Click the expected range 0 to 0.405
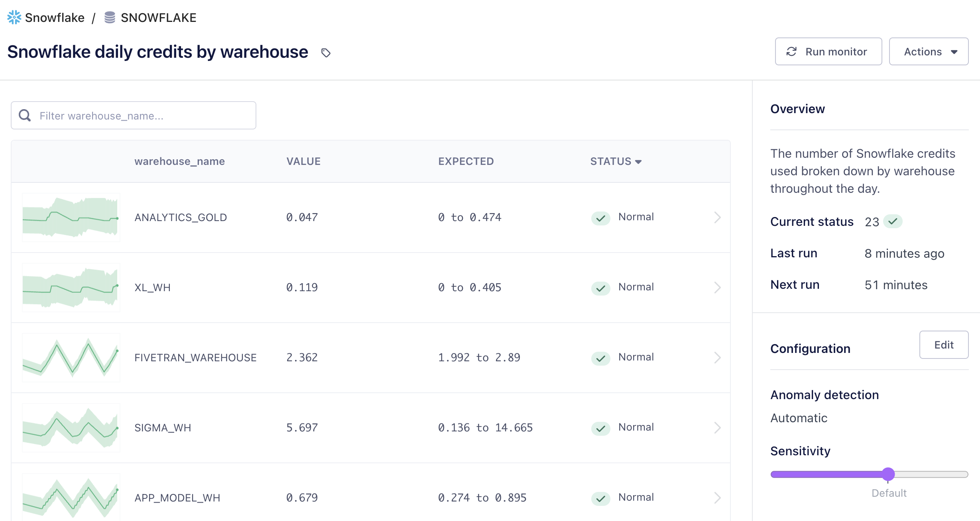The height and width of the screenshot is (521, 980). point(470,288)
